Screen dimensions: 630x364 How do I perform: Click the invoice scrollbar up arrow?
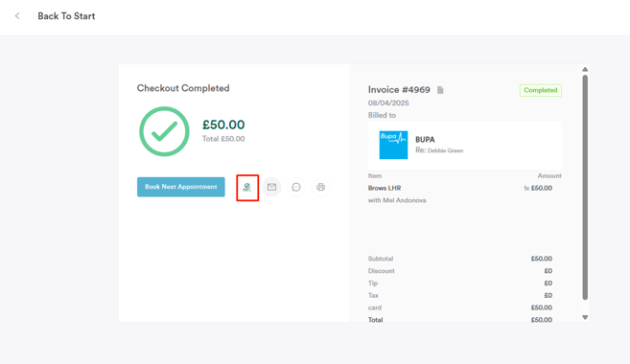pyautogui.click(x=585, y=69)
